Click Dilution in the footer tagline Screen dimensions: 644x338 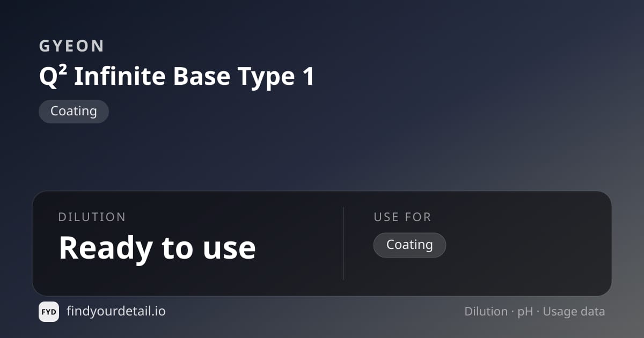click(x=486, y=312)
